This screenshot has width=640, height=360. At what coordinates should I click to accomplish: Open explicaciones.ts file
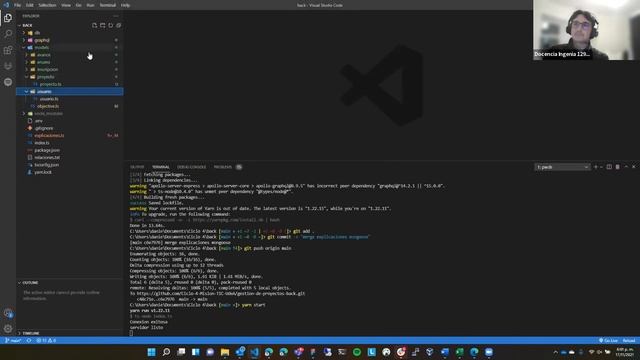(x=69, y=136)
